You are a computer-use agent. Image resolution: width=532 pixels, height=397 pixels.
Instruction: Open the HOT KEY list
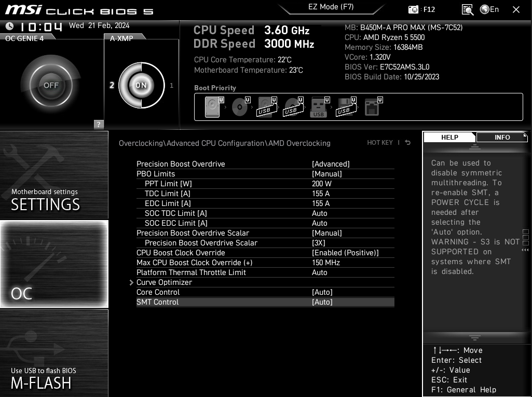click(x=379, y=143)
